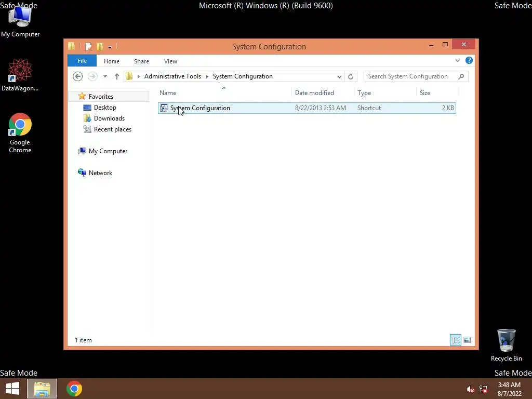Screen dimensions: 532x399
Task: Open Recent places in the navigation pane
Action: tap(112, 129)
